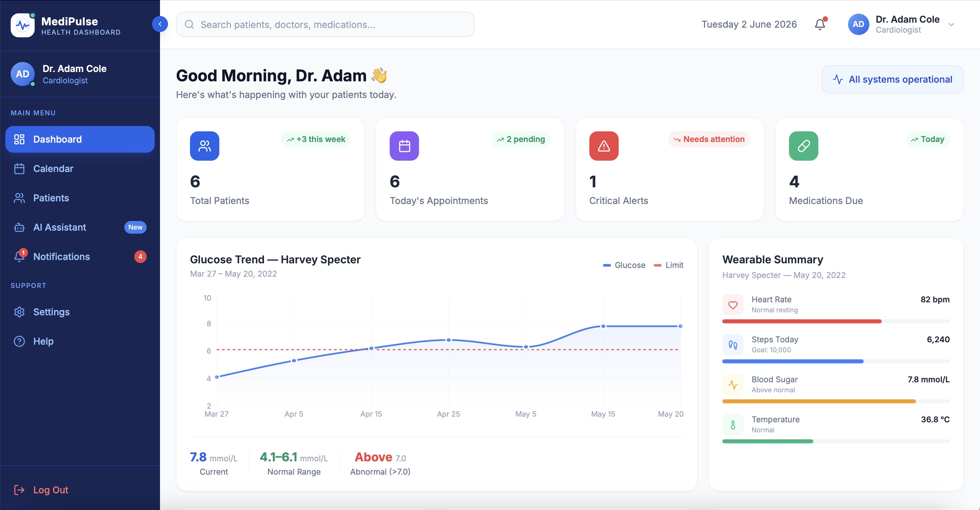Screen dimensions: 980x510
Task: Click the Tuesday 2 June 2026 date
Action: pyautogui.click(x=749, y=24)
